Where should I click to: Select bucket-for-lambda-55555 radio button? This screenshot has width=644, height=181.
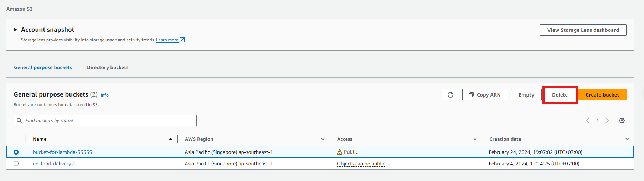[16, 152]
